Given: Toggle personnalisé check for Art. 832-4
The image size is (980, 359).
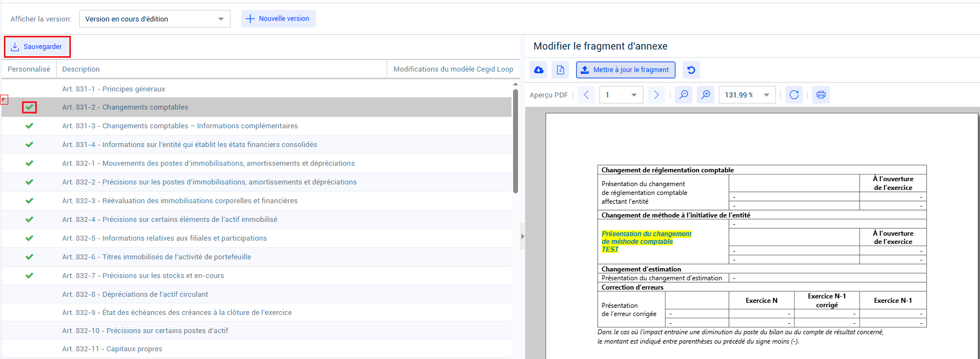Looking at the screenshot, I should point(30,220).
